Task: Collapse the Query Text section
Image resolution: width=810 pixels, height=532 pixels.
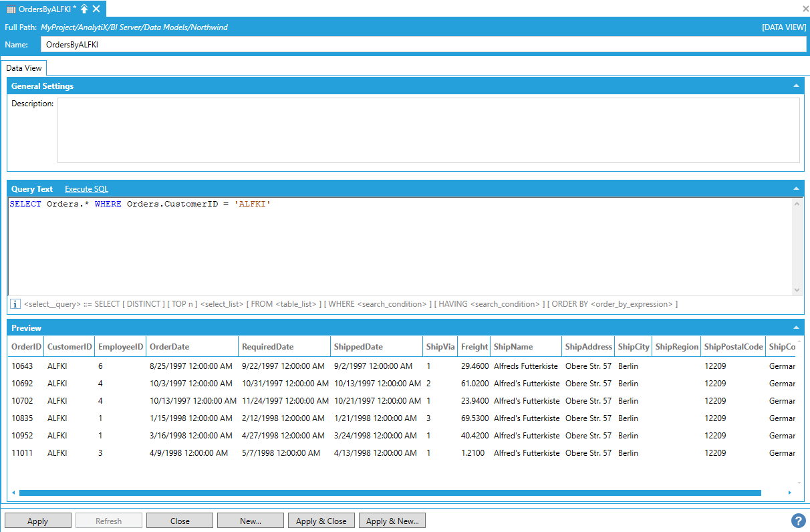Action: (795, 189)
